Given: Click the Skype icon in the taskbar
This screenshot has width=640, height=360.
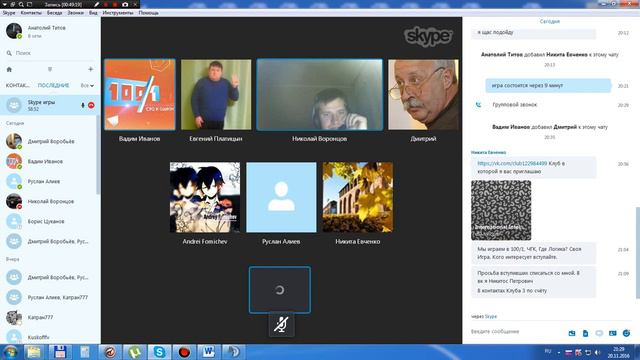Looking at the screenshot, I should (x=159, y=352).
